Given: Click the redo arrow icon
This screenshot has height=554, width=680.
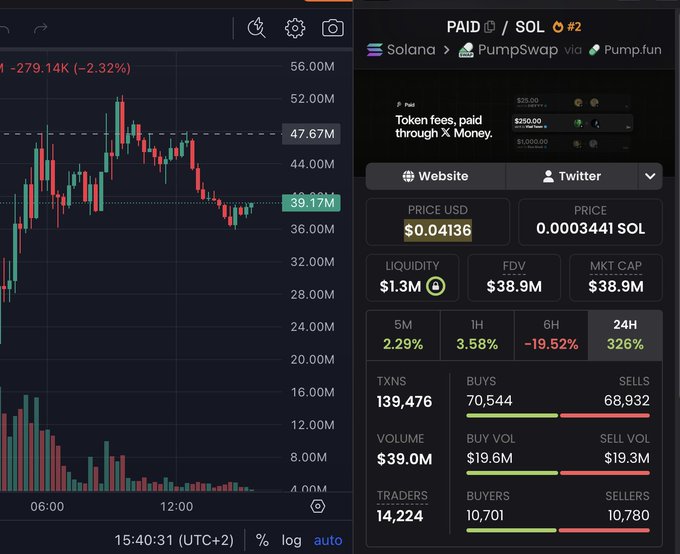Looking at the screenshot, I should 40,29.
